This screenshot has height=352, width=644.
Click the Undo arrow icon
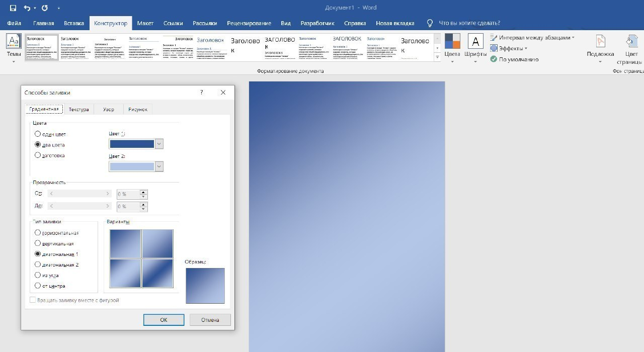pos(27,8)
